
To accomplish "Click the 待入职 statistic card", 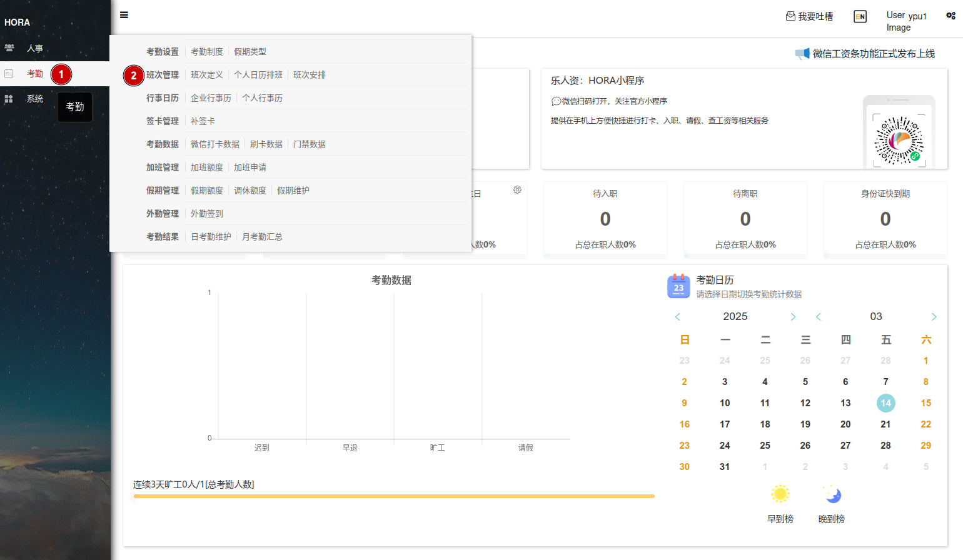I will pos(605,219).
